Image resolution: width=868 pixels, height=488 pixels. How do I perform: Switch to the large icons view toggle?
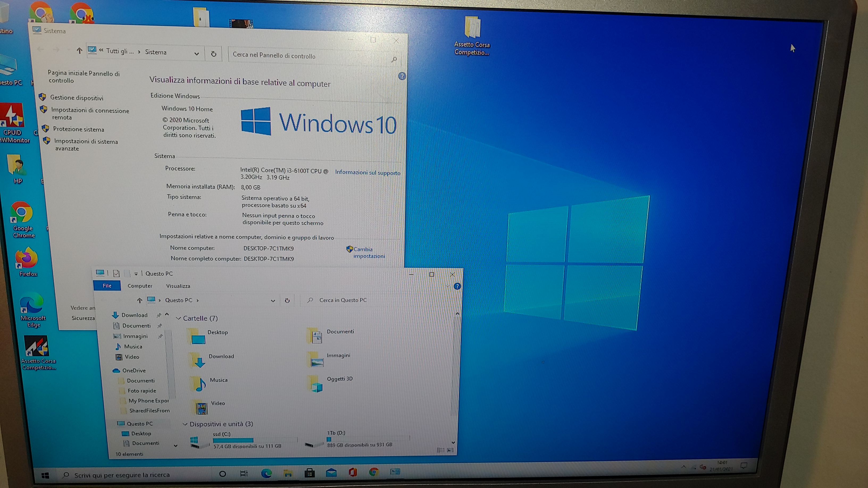click(x=450, y=450)
